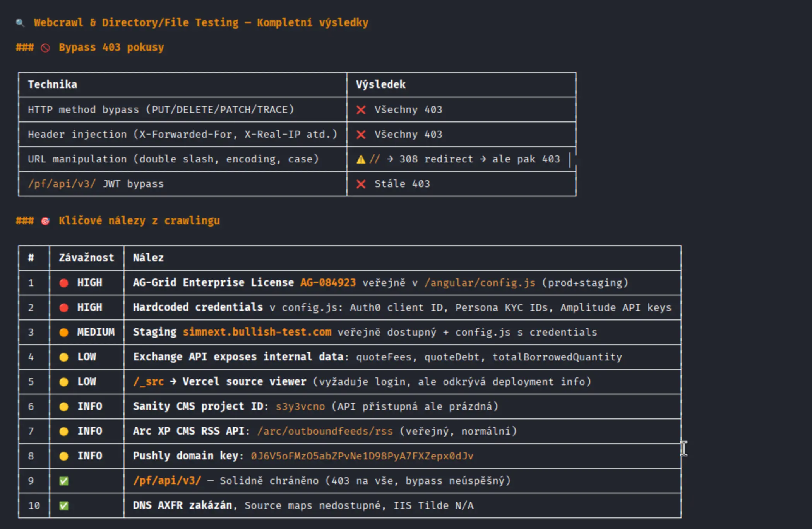Click the red HIGH dot in row 1
Image resolution: width=812 pixels, height=529 pixels.
pos(64,283)
